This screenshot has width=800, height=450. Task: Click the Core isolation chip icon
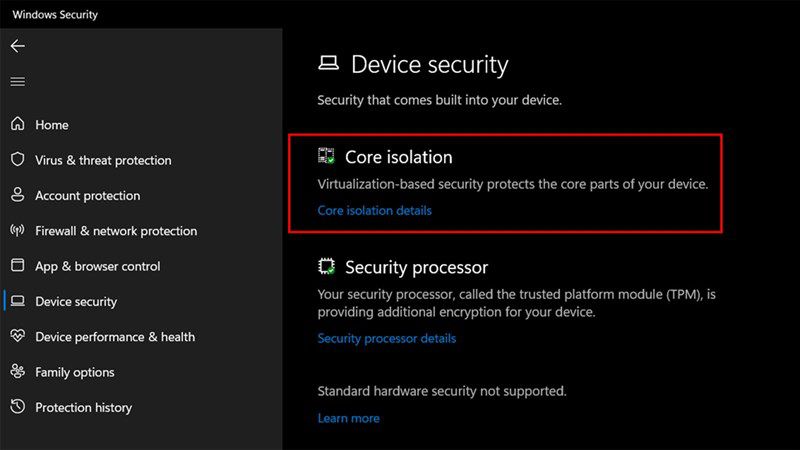[326, 156]
